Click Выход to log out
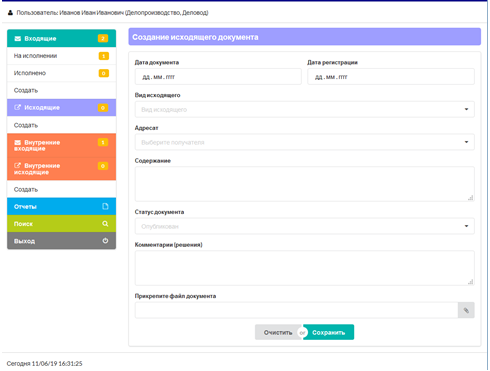The image size is (490, 371). [x=62, y=241]
